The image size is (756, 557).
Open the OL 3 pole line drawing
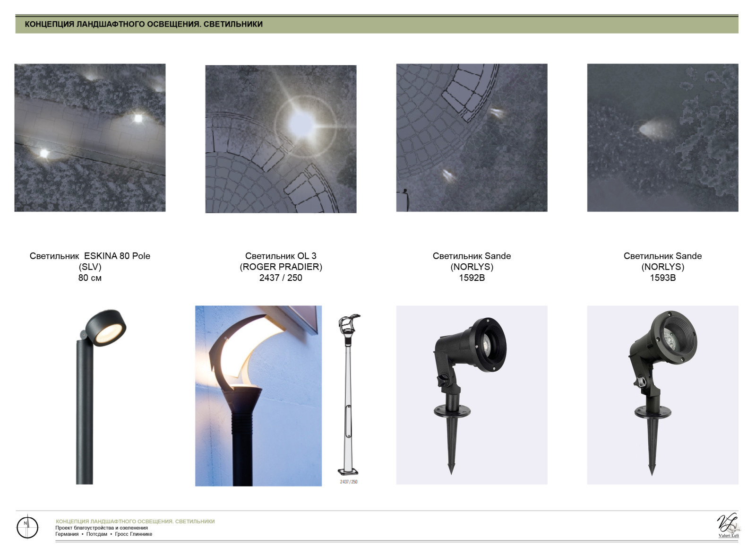tap(349, 395)
